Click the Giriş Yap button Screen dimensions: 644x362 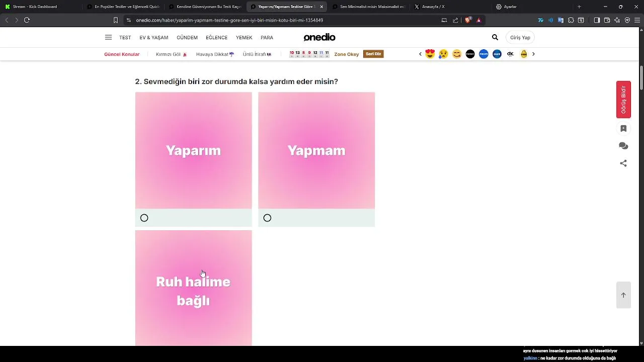[520, 38]
